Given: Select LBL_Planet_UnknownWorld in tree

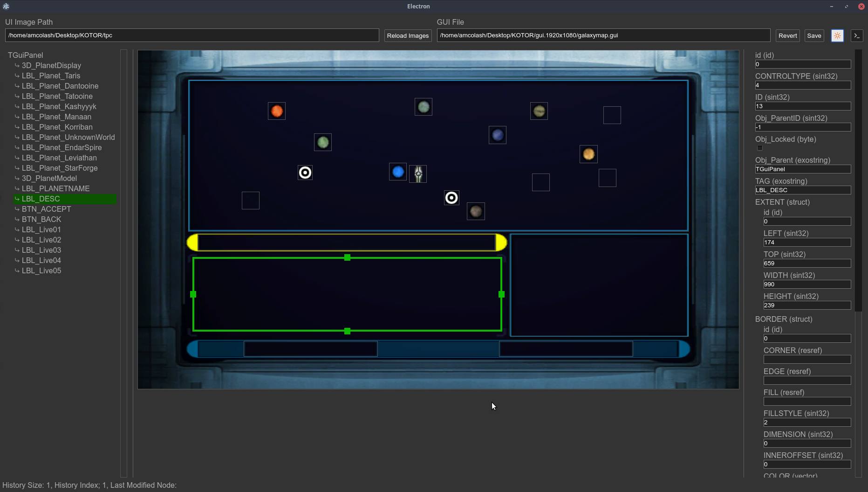Looking at the screenshot, I should click(68, 137).
